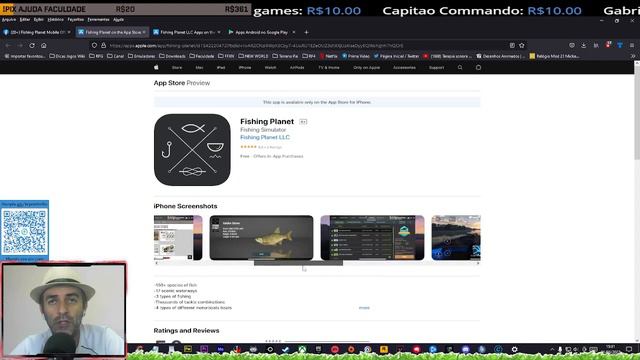The width and height of the screenshot is (640, 360).
Task: Open the Ajuda menu
Action: tap(118, 20)
